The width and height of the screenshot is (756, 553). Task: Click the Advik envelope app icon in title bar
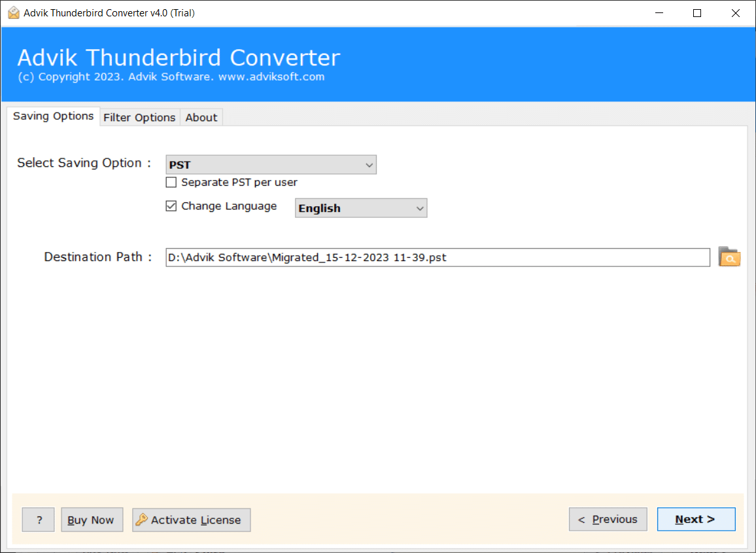click(14, 12)
